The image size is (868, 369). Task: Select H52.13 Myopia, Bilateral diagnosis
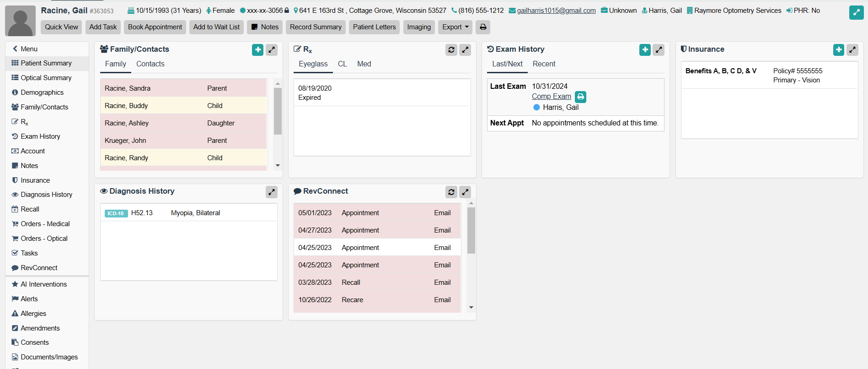coord(188,213)
